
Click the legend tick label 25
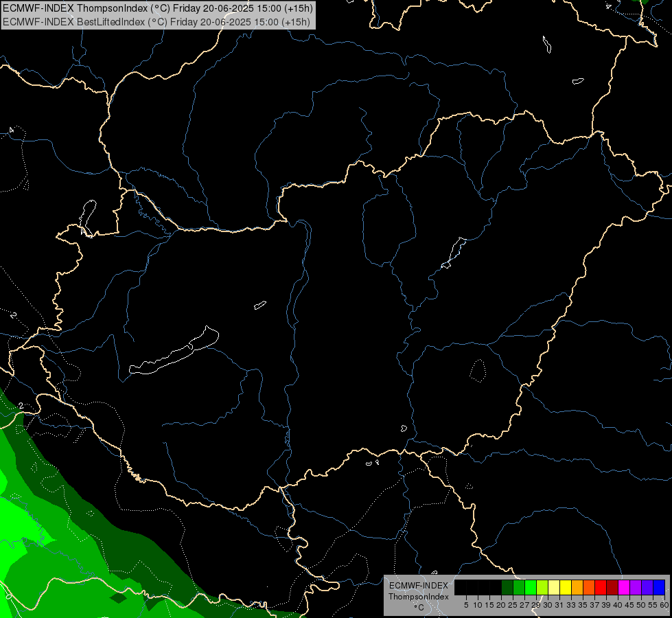513,605
